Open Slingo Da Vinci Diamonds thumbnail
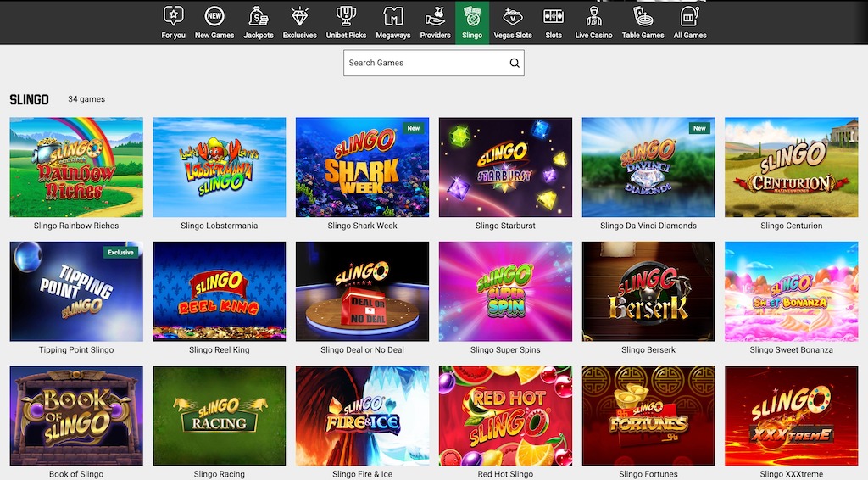 tap(648, 167)
